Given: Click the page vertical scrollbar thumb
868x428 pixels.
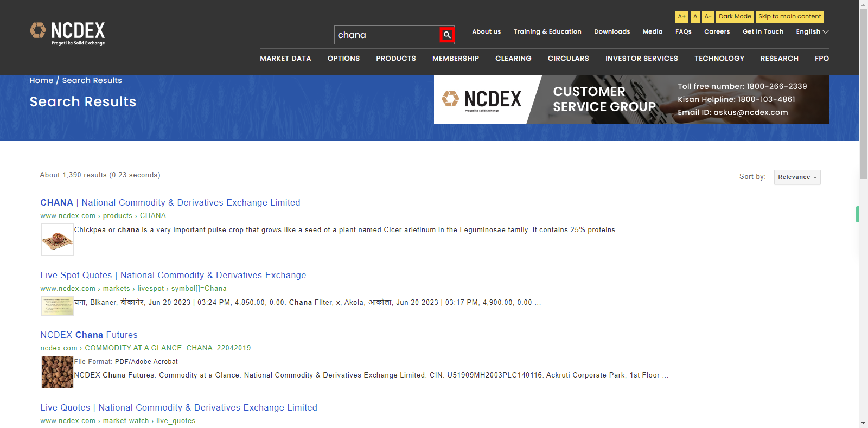Looking at the screenshot, I should click(863, 94).
